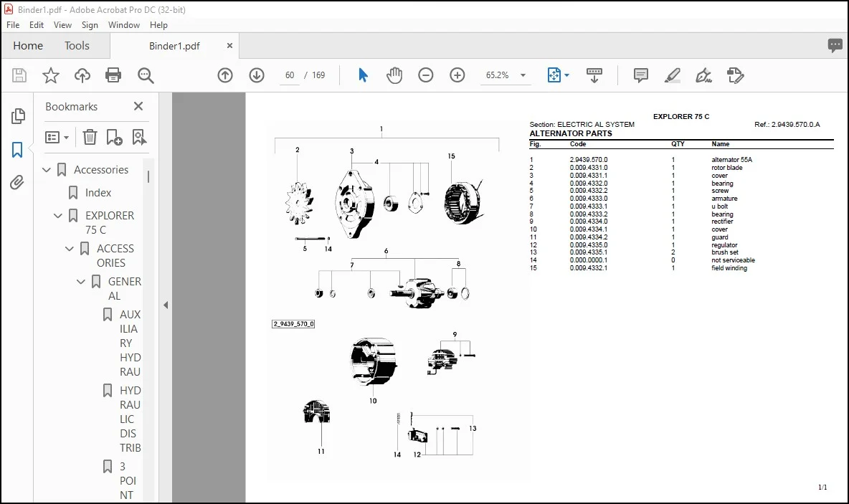Select the Binder1.pdf document tab
Screen dimensions: 849x504
coord(174,46)
